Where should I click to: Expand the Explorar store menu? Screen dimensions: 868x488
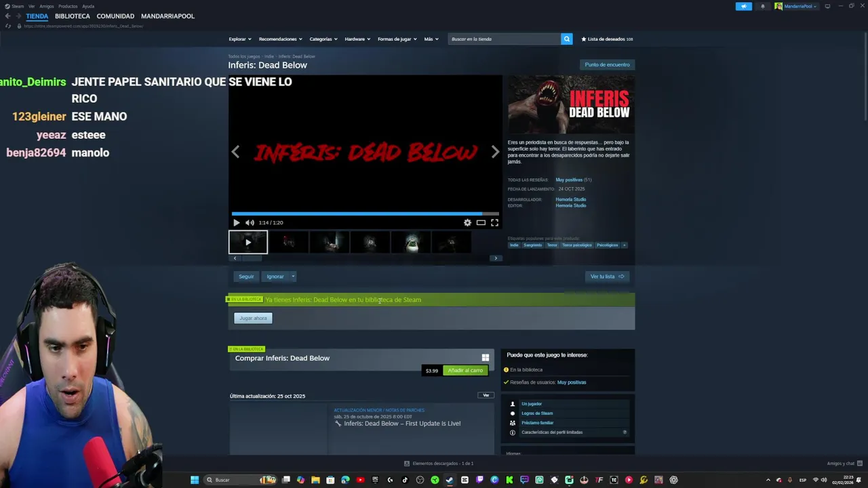(x=239, y=39)
